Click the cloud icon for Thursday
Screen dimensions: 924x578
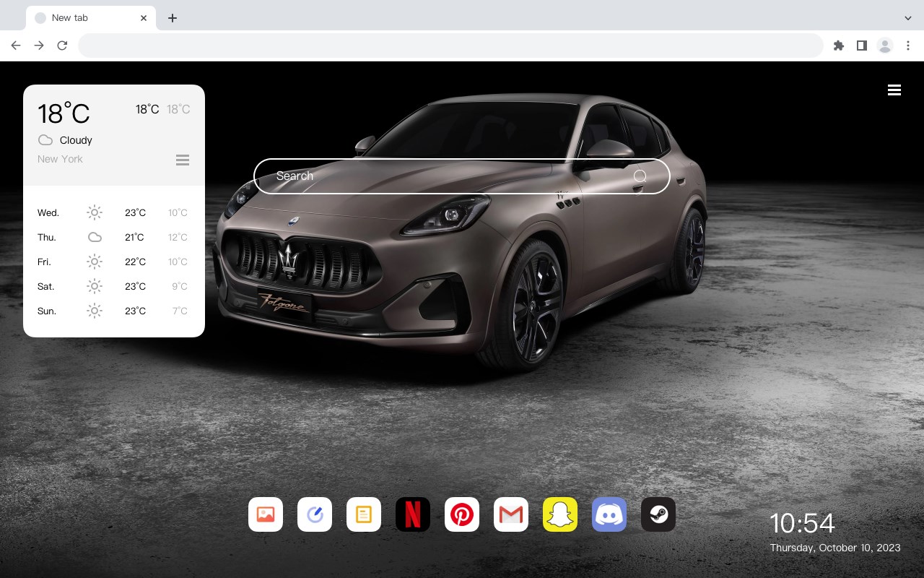pyautogui.click(x=95, y=237)
